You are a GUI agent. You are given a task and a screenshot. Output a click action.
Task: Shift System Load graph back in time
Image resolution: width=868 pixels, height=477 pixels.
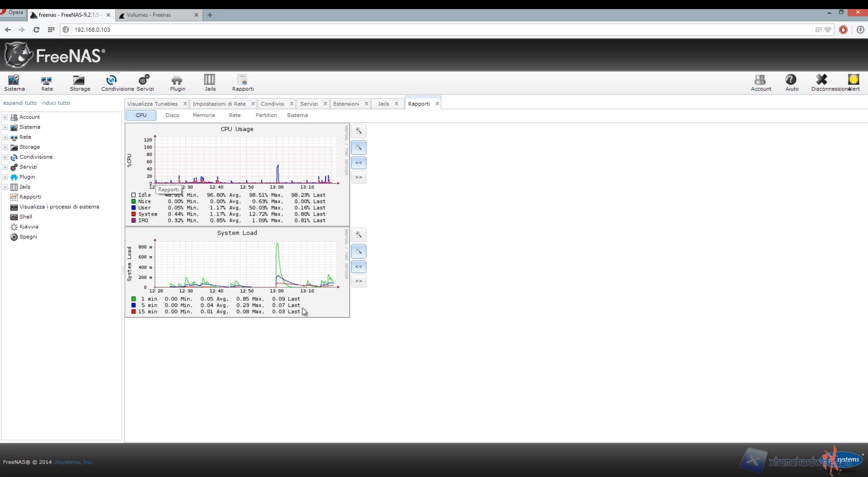(x=358, y=267)
